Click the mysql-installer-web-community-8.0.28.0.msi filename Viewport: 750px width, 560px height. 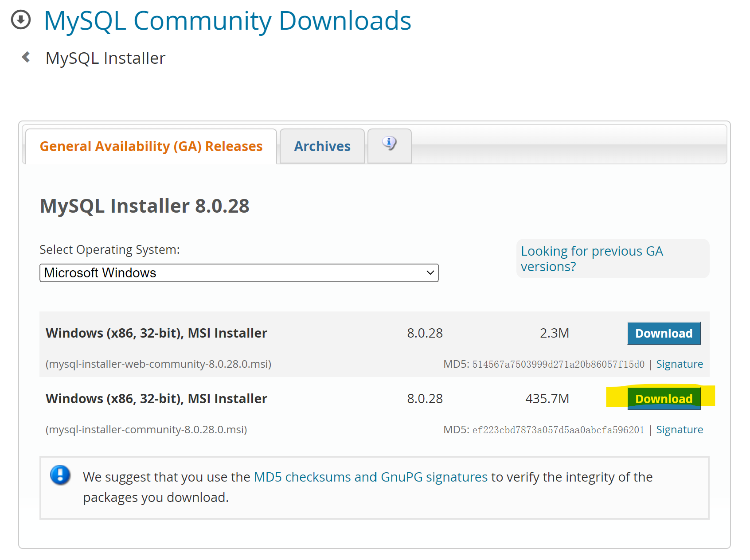click(x=158, y=364)
